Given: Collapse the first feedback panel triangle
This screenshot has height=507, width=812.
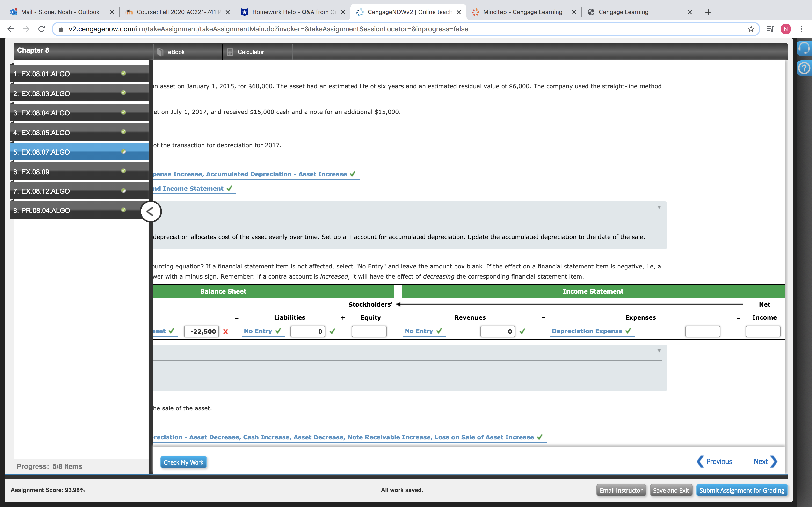Looking at the screenshot, I should pyautogui.click(x=659, y=207).
